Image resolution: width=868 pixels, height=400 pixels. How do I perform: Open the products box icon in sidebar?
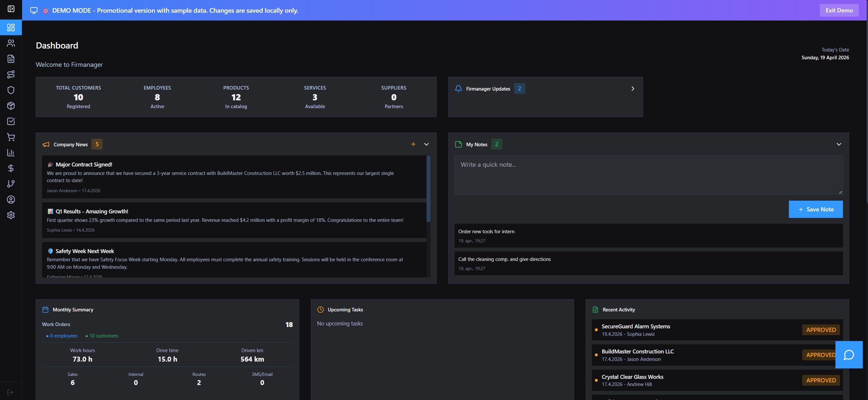pos(11,106)
